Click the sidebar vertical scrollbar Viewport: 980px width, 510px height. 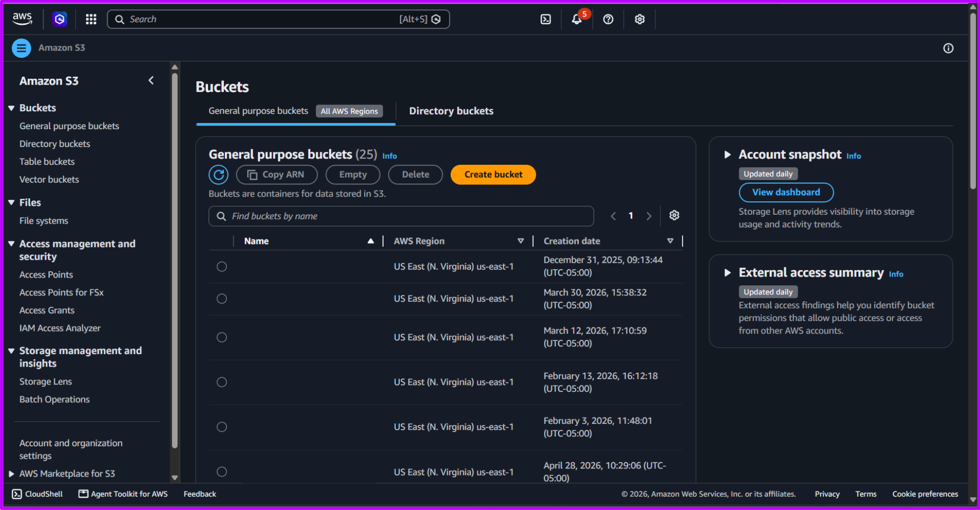[174, 261]
